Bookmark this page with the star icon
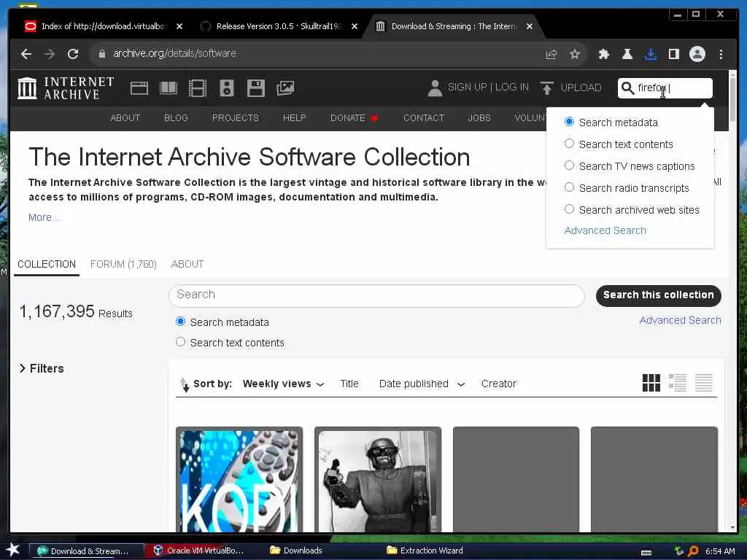 tap(575, 54)
